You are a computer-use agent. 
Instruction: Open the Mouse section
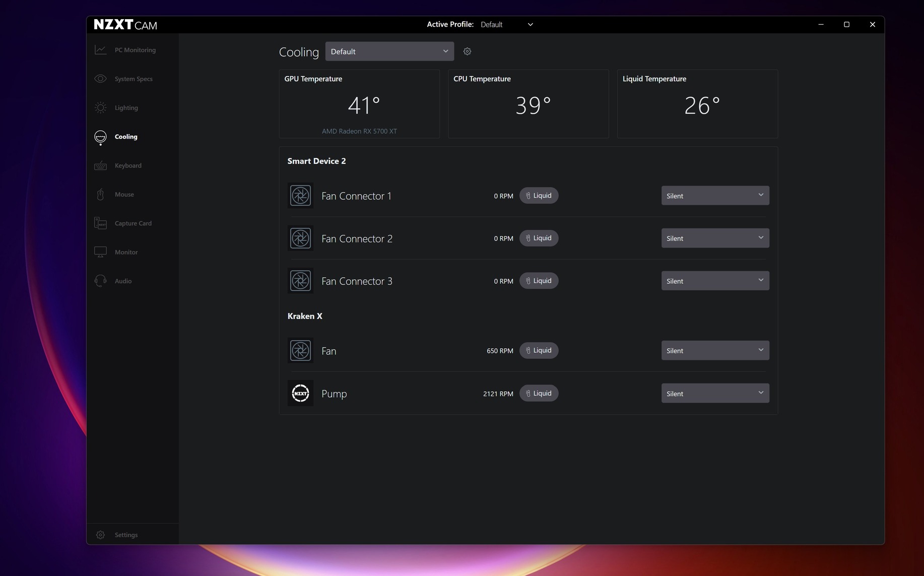pyautogui.click(x=124, y=195)
